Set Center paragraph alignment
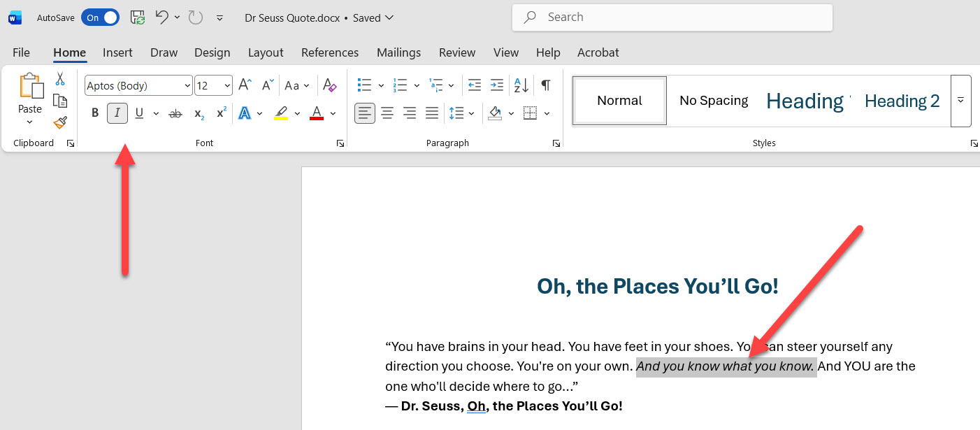The image size is (980, 430). tap(387, 113)
